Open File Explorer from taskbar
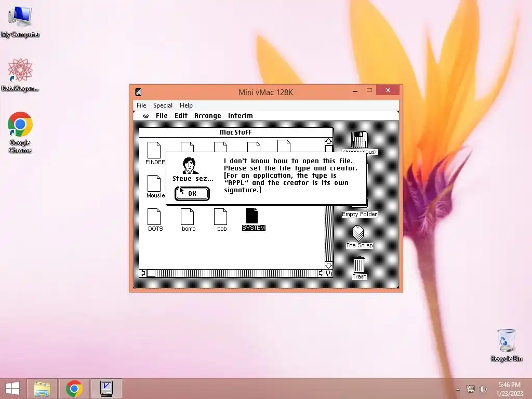This screenshot has height=399, width=532. [x=42, y=389]
